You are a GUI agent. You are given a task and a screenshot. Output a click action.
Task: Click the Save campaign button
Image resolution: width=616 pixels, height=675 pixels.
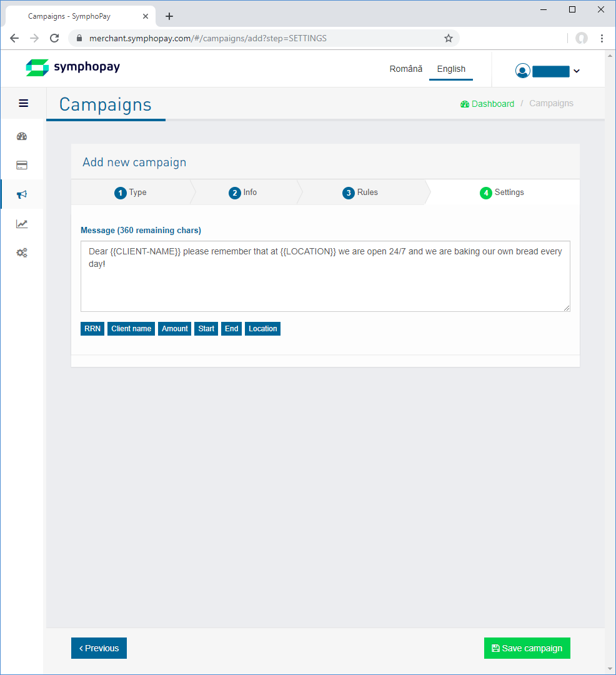pos(527,648)
